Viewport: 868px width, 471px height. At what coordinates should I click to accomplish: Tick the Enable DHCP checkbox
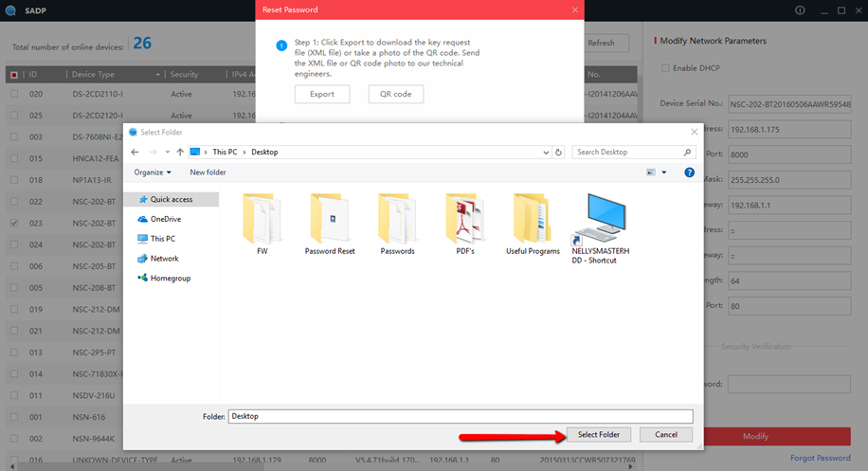[665, 68]
